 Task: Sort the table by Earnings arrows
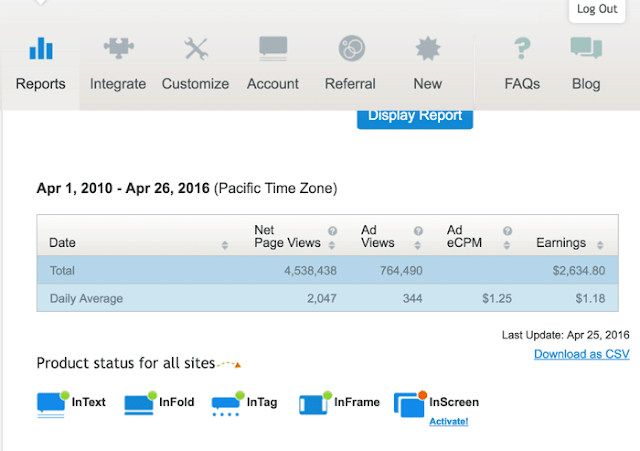coord(600,245)
